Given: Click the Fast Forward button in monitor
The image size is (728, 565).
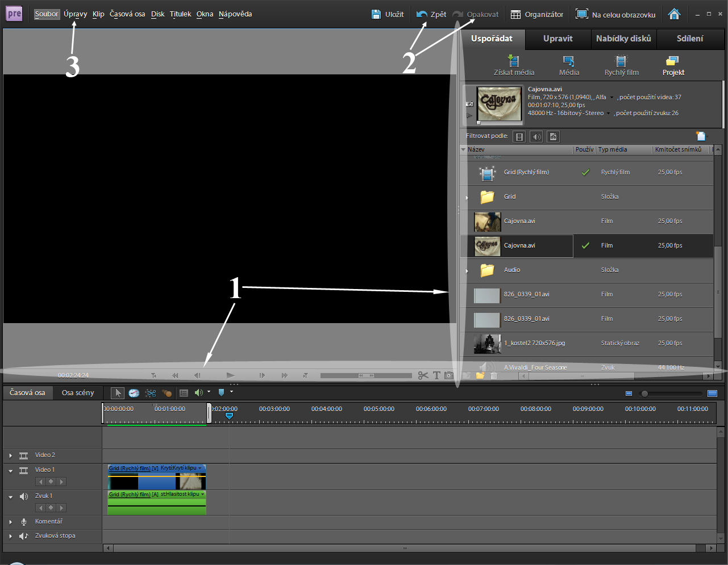Looking at the screenshot, I should point(284,375).
